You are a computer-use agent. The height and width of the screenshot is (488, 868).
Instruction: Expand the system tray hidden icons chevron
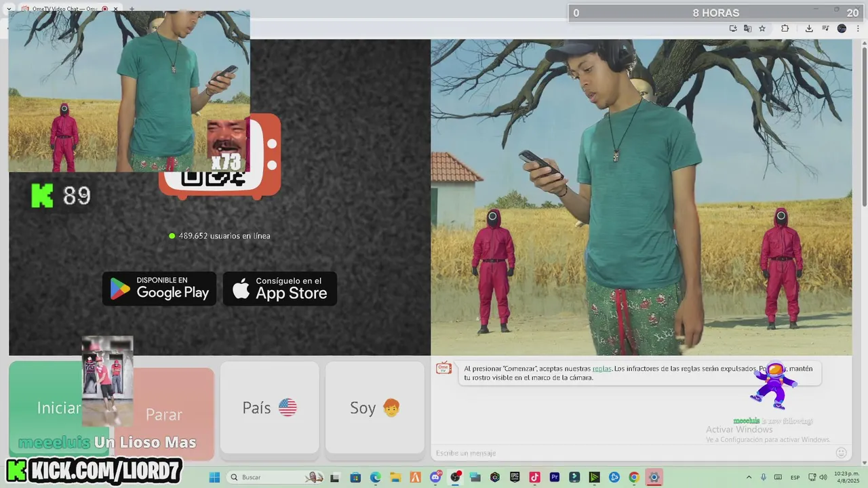click(749, 477)
